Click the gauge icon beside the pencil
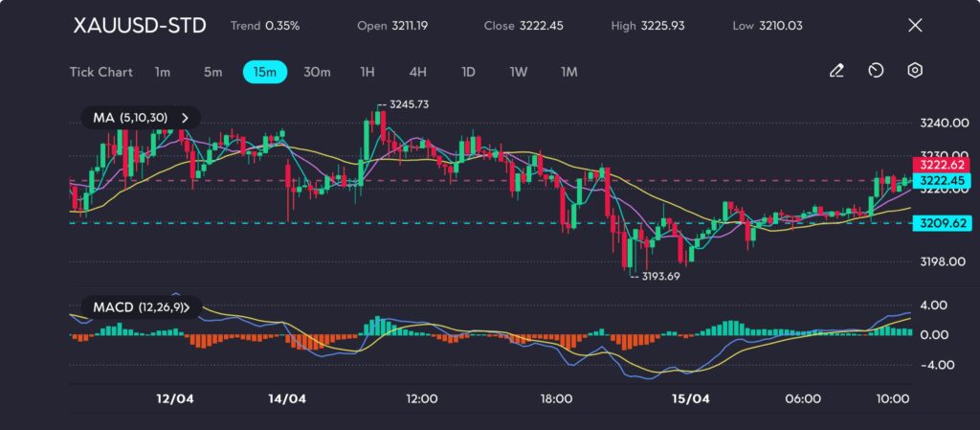Screen dimensions: 980x430 (876, 71)
